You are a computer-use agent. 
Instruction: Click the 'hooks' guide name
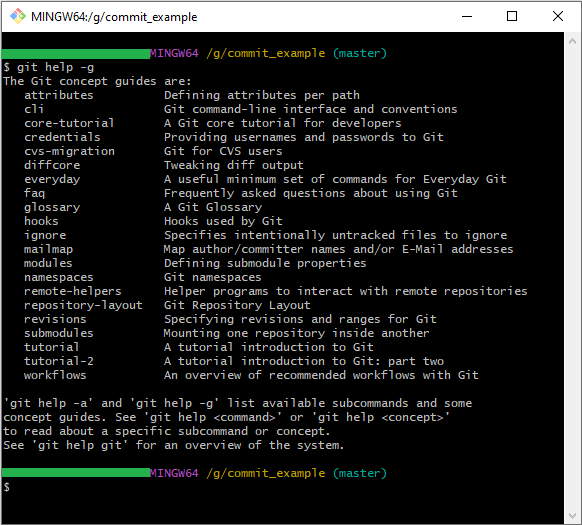click(x=41, y=221)
